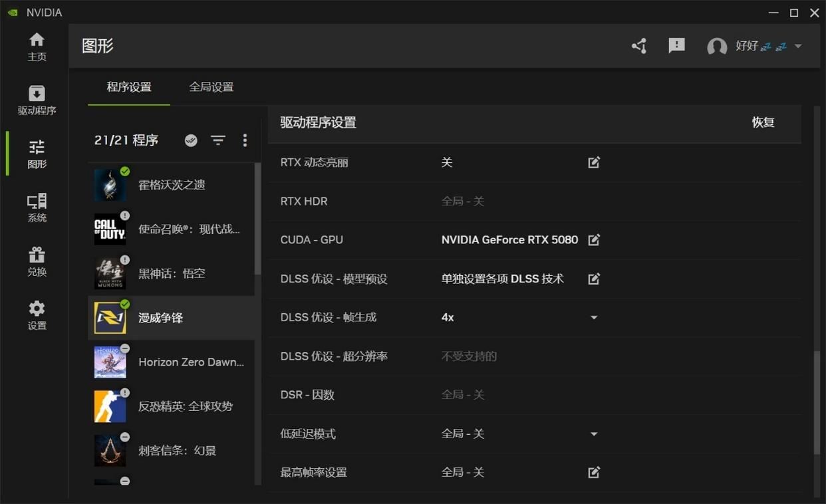The image size is (826, 504).
Task: Edit the CUDA - GPU selection
Action: 594,240
